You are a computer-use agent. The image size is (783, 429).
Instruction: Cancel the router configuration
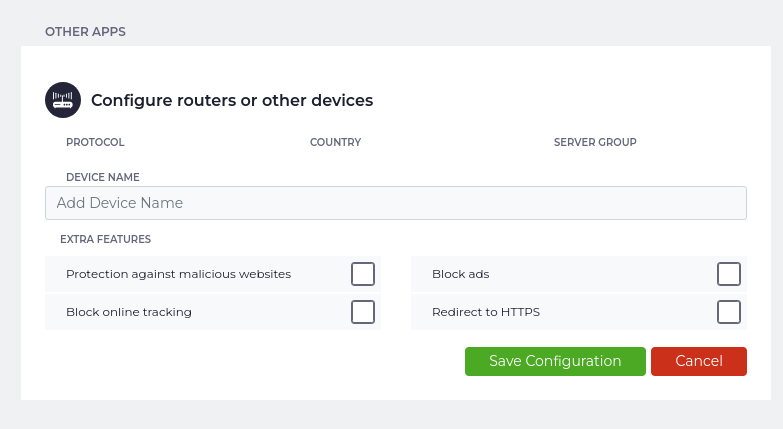(699, 361)
